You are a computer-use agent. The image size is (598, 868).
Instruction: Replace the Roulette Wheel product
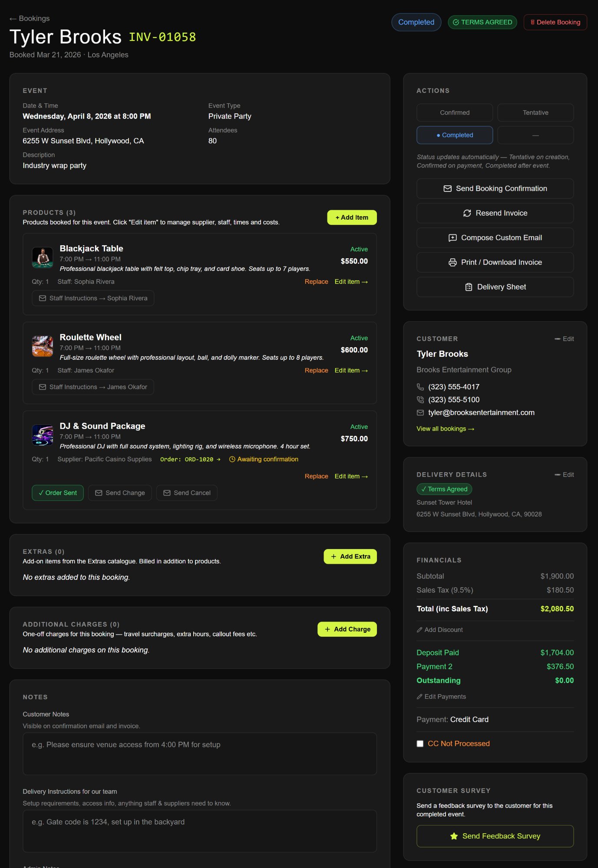tap(316, 370)
